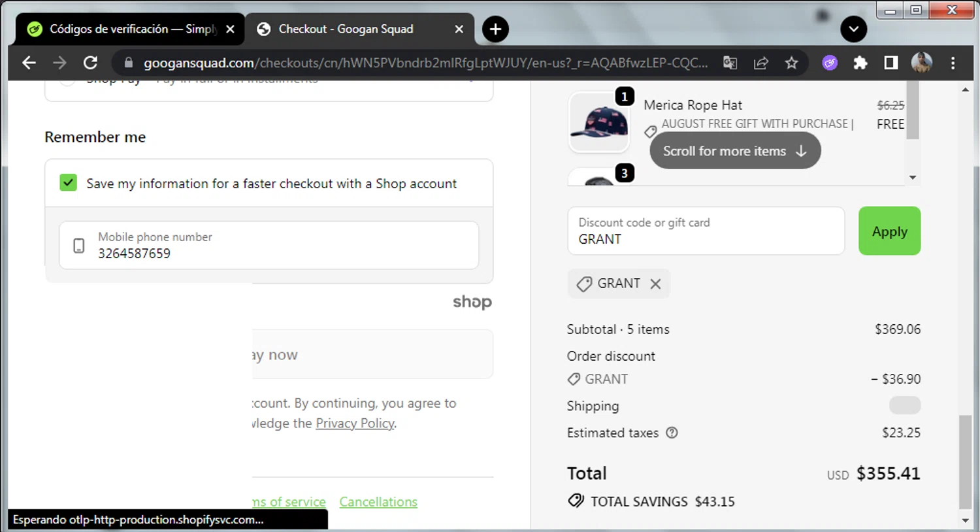Go back with the browser back arrow
This screenshot has height=532, width=980.
click(x=29, y=63)
